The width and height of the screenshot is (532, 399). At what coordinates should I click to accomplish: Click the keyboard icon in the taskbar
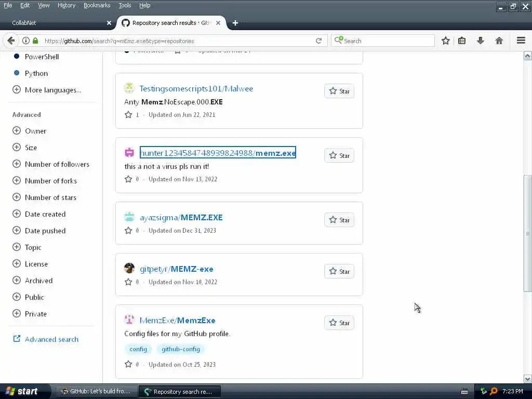coord(464,392)
